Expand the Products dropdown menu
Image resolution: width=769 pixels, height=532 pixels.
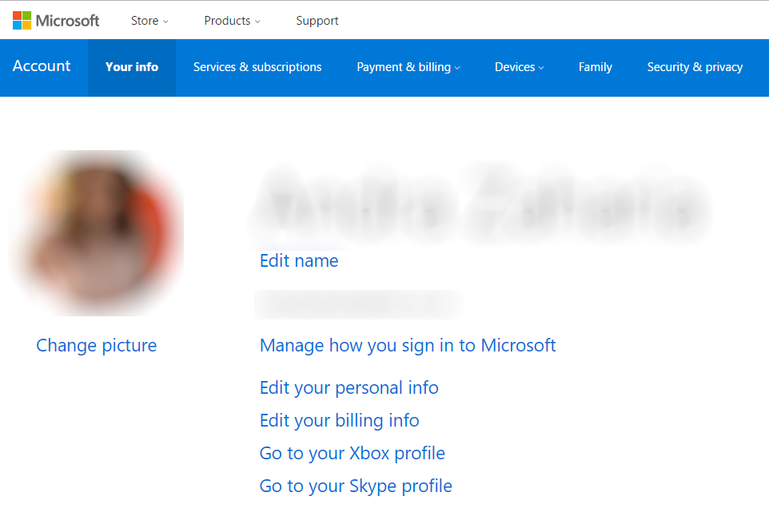point(232,21)
